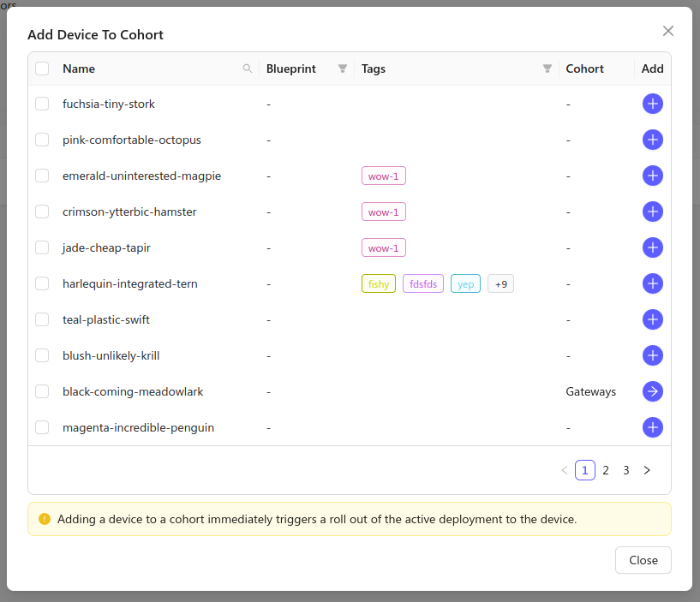Add teal-plastic-swift via the blue plus button
This screenshot has width=700, height=602.
pyautogui.click(x=653, y=319)
